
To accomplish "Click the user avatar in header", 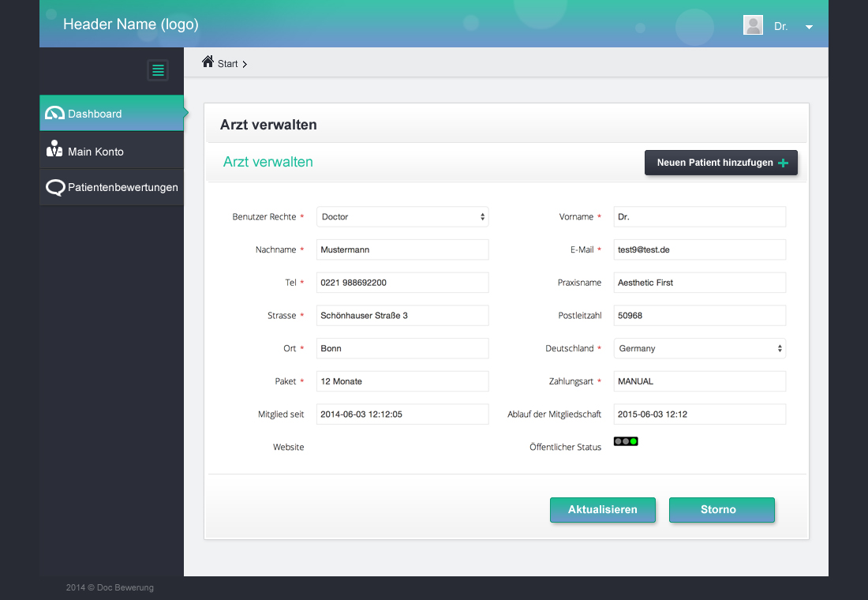I will click(753, 25).
